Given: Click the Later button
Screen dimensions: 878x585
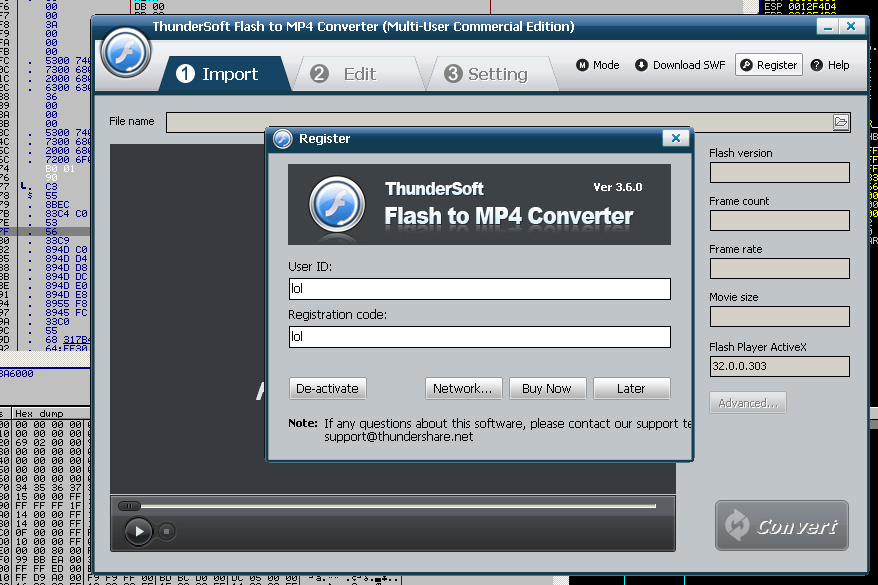Looking at the screenshot, I should 631,389.
